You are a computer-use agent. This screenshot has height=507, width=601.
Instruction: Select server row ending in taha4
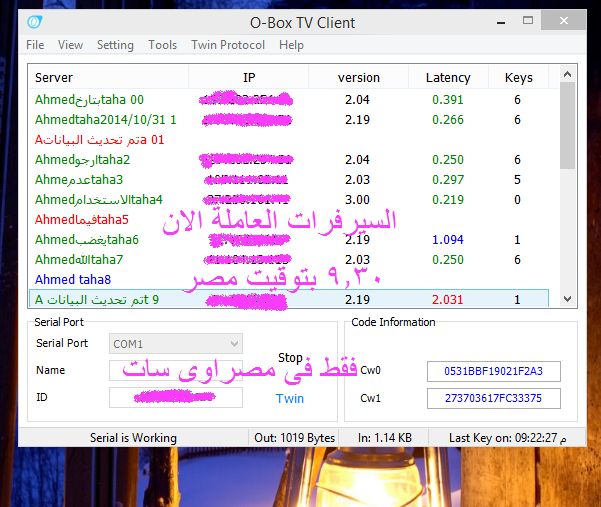289,199
